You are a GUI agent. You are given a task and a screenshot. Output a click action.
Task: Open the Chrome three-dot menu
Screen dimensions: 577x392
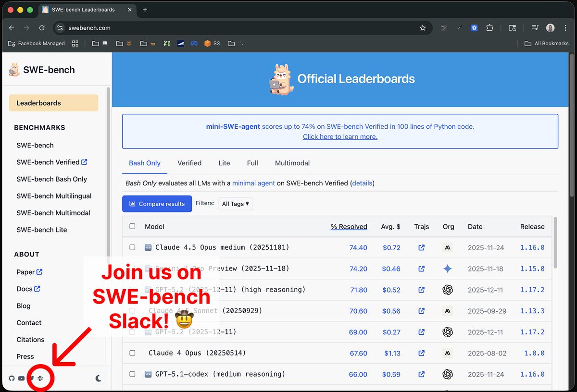tap(565, 28)
